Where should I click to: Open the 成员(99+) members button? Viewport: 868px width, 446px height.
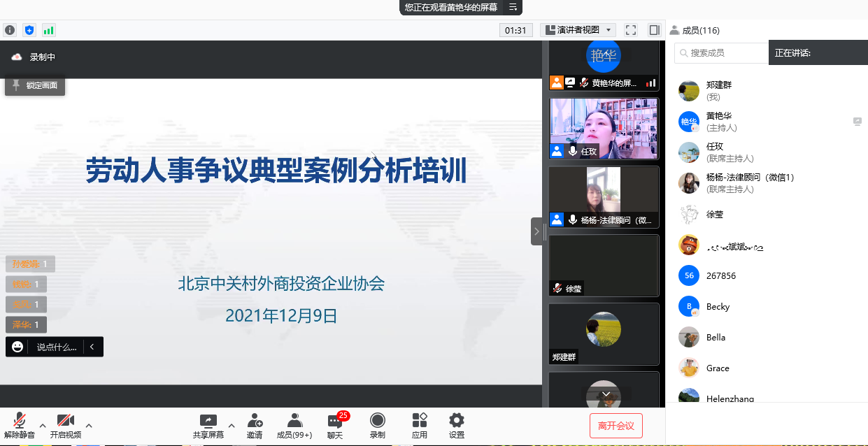(x=294, y=425)
